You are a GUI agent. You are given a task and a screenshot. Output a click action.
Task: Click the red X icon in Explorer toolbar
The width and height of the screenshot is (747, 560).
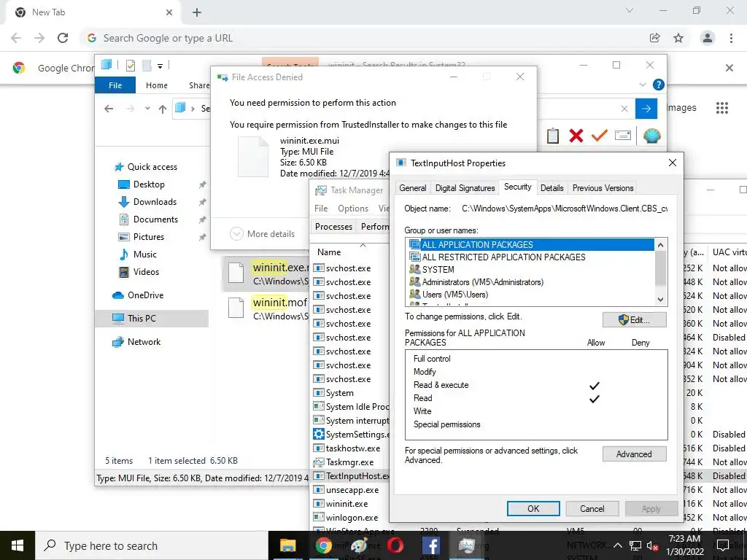coord(576,136)
